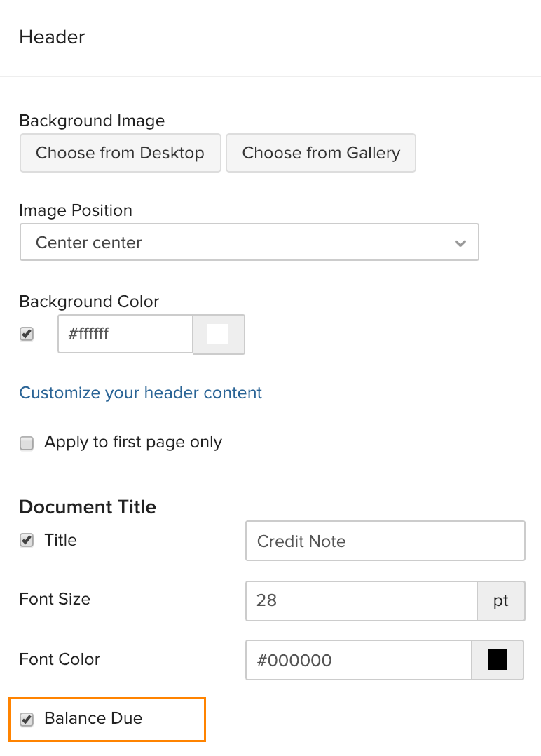This screenshot has height=756, width=541.
Task: Enable Apply to first page only
Action: (27, 443)
